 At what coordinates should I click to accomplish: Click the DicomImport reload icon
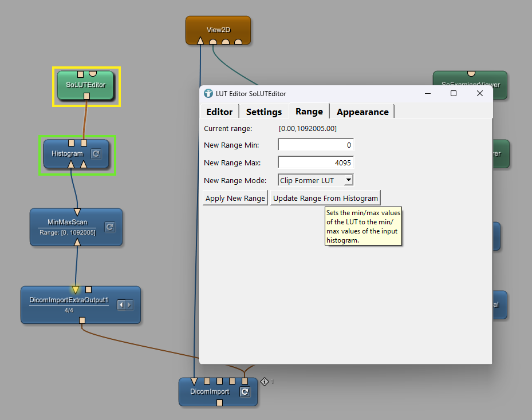point(245,392)
